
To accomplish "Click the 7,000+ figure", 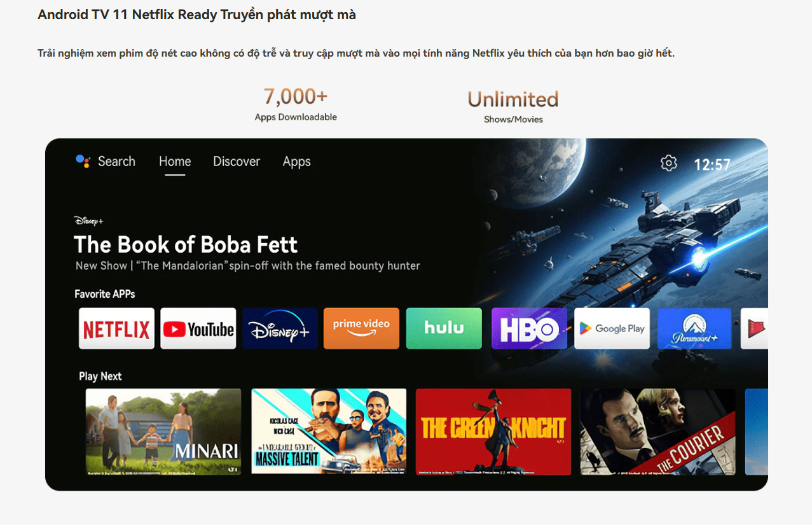I will tap(296, 97).
